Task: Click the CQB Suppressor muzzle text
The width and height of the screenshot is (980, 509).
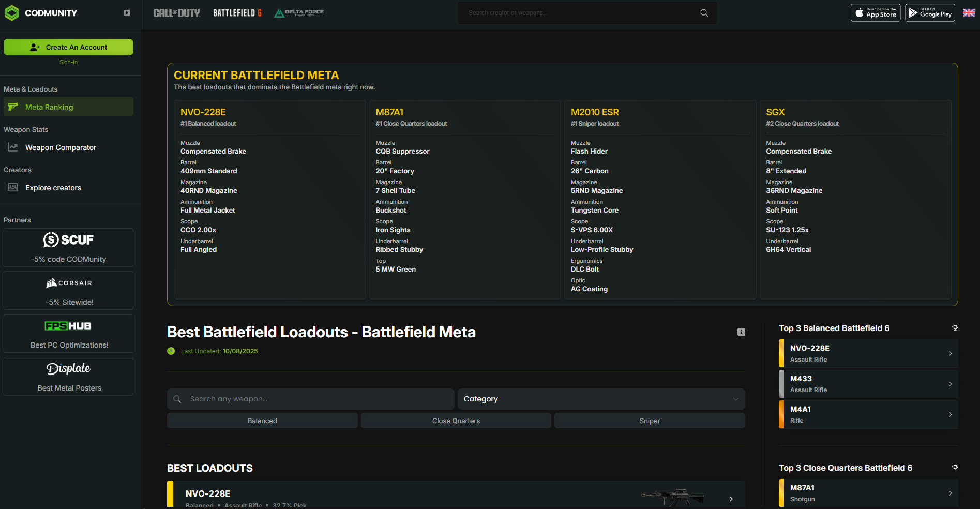Action: click(402, 152)
